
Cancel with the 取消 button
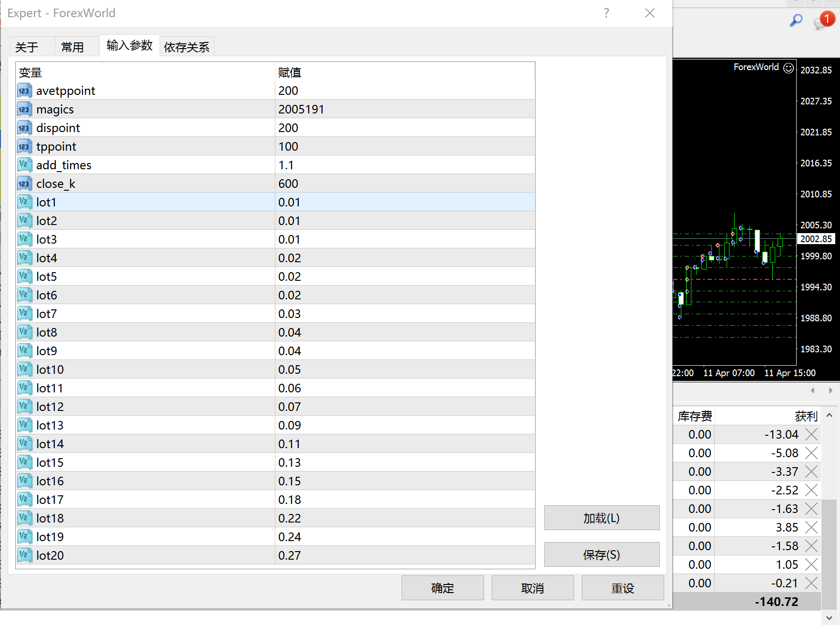(x=533, y=588)
